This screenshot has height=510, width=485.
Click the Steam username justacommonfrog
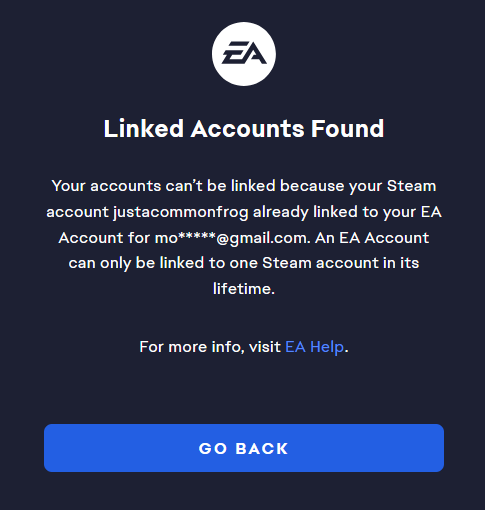180,213
